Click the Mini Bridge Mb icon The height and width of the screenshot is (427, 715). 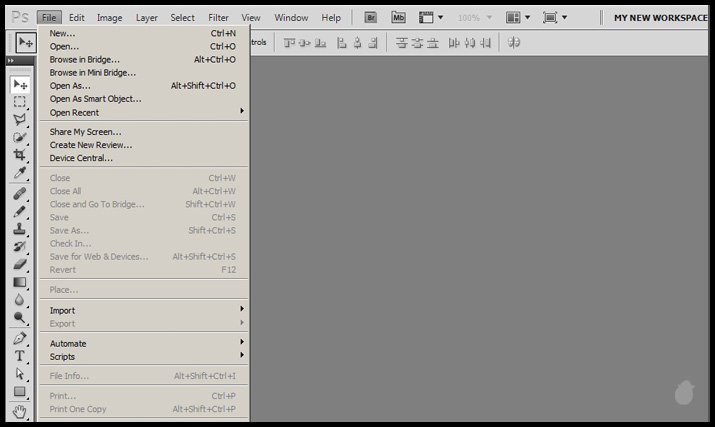point(399,18)
